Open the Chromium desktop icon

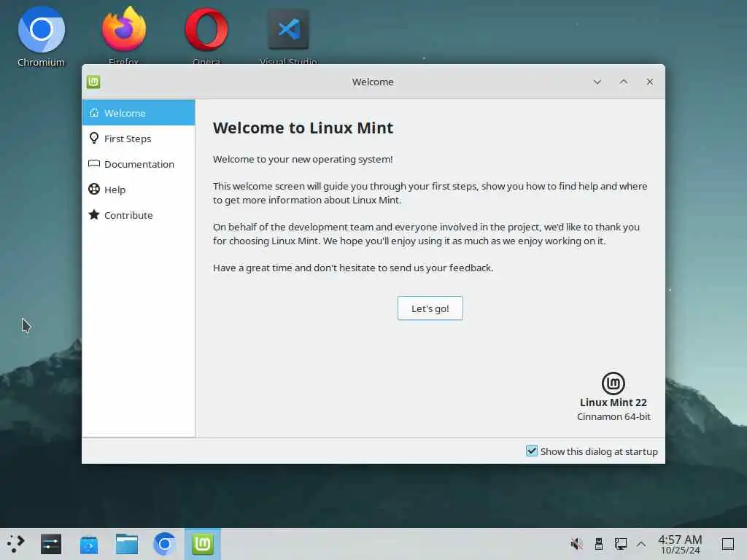pos(41,36)
